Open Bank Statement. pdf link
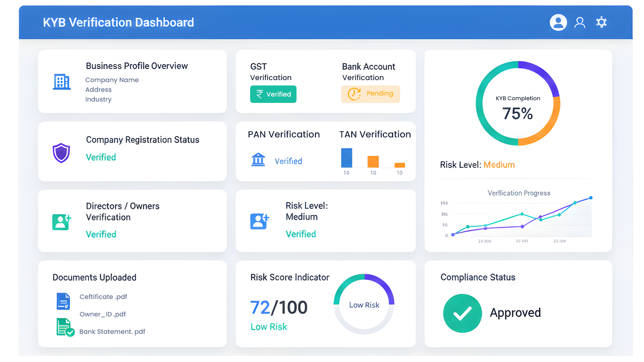Viewport: 644px width, 362px height. [x=112, y=331]
